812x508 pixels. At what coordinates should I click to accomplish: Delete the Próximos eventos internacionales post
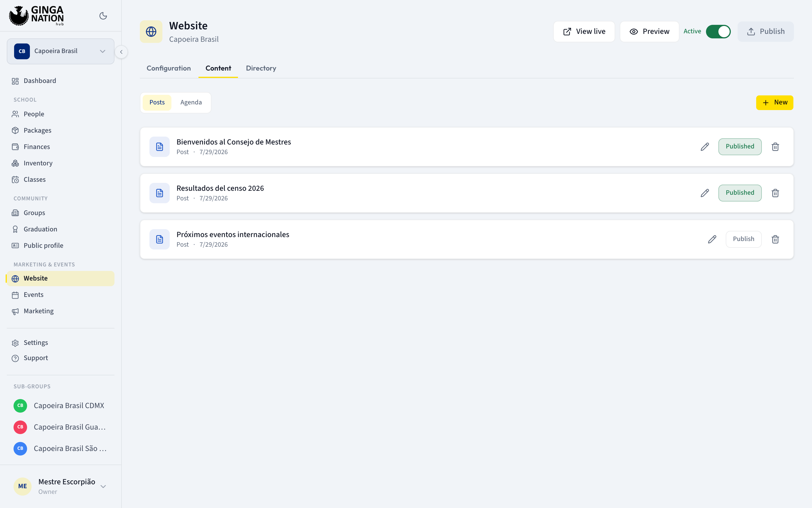coord(775,239)
